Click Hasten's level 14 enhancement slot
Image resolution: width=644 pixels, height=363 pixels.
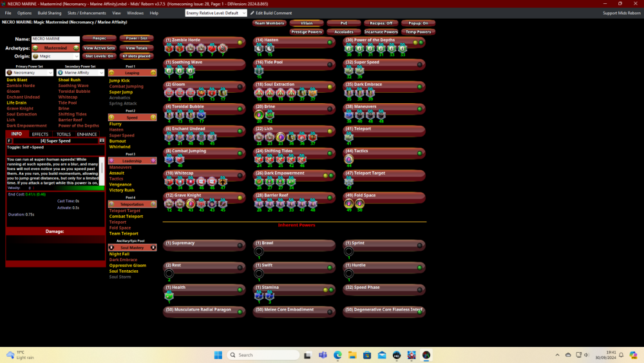coord(259,49)
